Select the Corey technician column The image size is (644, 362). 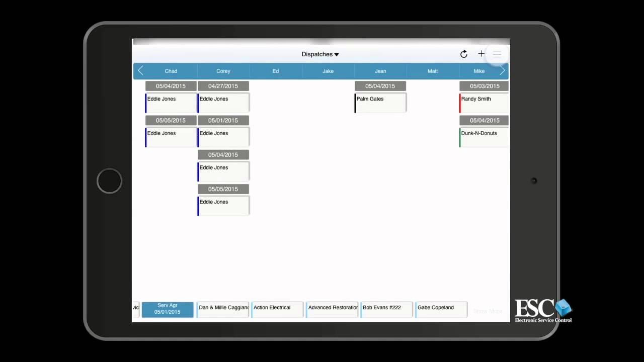[223, 71]
